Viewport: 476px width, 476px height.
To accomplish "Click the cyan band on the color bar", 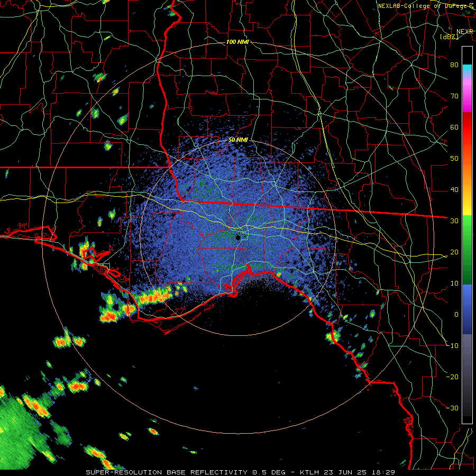I will pyautogui.click(x=467, y=70).
